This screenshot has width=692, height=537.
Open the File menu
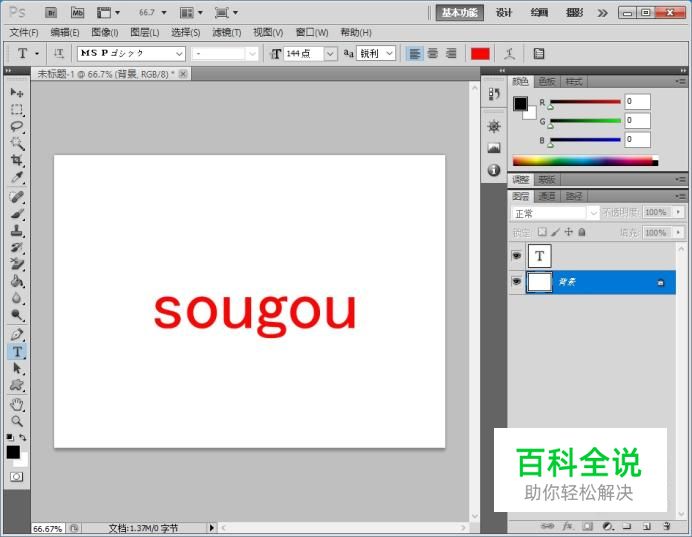24,33
